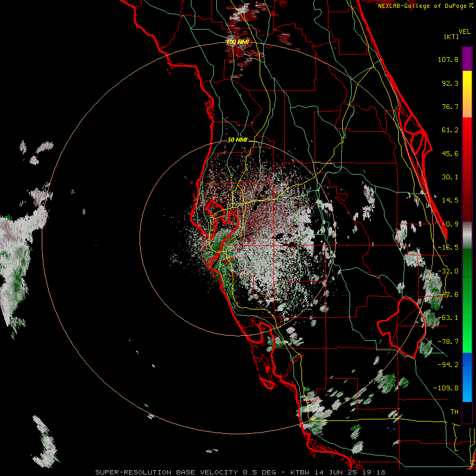This screenshot has height=476, width=476.
Task: Select the -78.7 legend value
Action: pyautogui.click(x=448, y=342)
